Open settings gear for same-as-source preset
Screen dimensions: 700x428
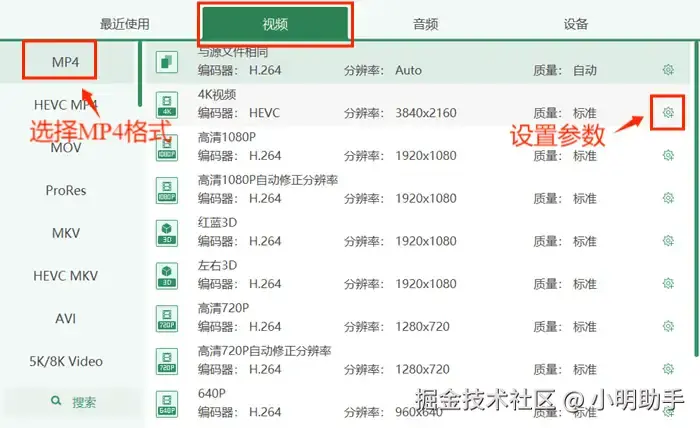coord(668,70)
